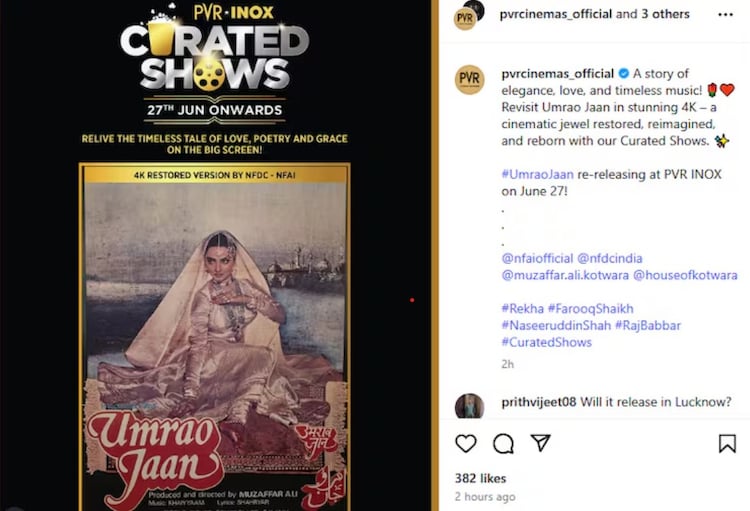750x511 pixels.
Task: Open the #UmraoJaan hashtag
Action: pyautogui.click(x=537, y=174)
